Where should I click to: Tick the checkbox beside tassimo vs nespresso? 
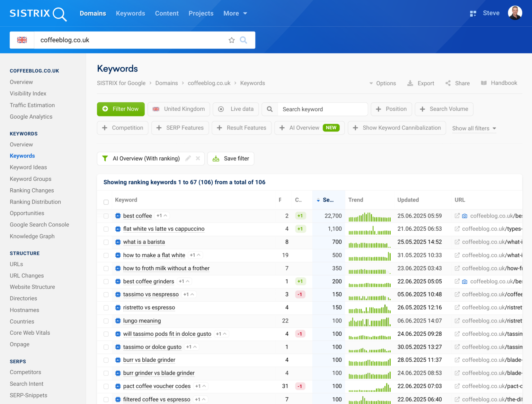106,294
